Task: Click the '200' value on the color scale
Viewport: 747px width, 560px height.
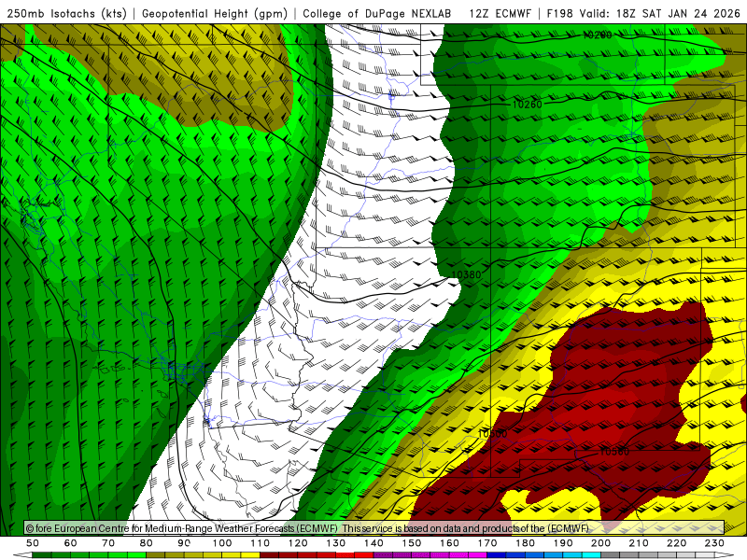Action: [600, 543]
